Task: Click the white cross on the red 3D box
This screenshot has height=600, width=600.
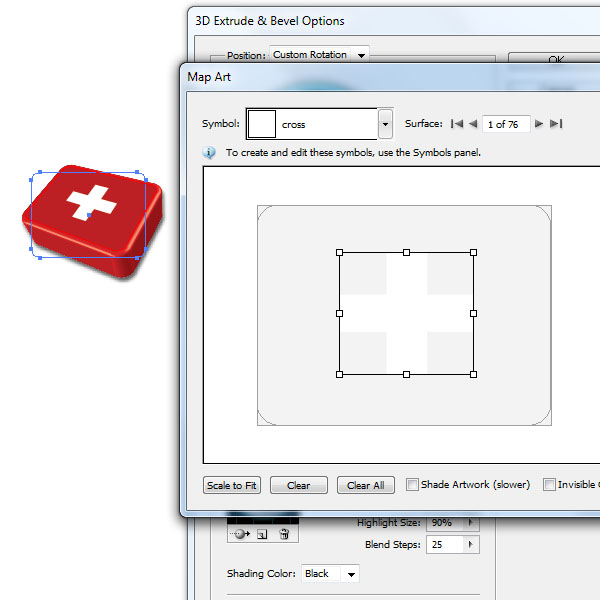Action: pos(92,203)
